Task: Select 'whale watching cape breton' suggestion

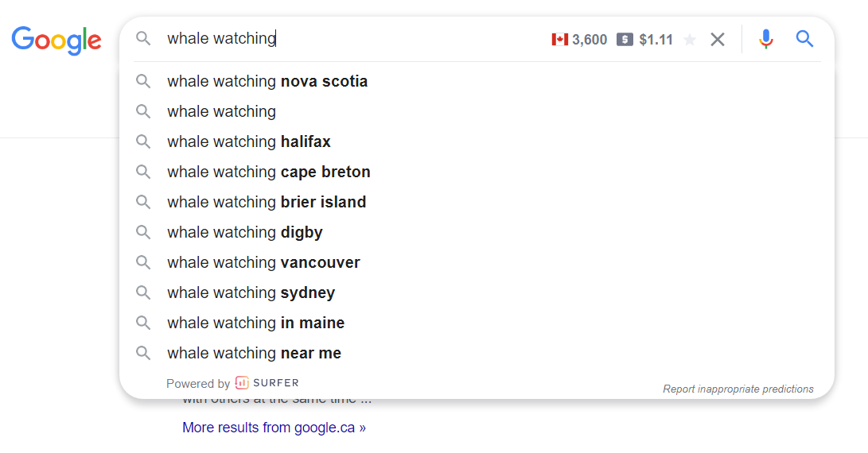Action: pyautogui.click(x=268, y=172)
